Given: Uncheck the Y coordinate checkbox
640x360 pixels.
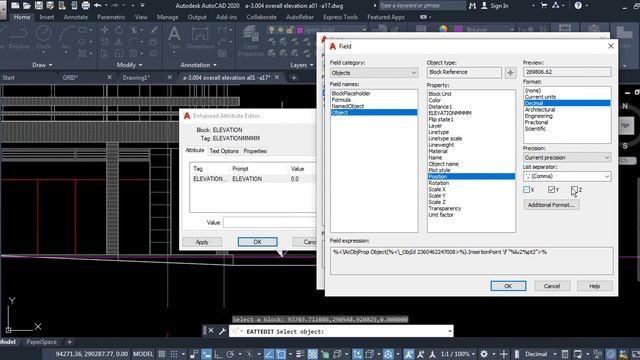Looking at the screenshot, I should click(x=551, y=189).
